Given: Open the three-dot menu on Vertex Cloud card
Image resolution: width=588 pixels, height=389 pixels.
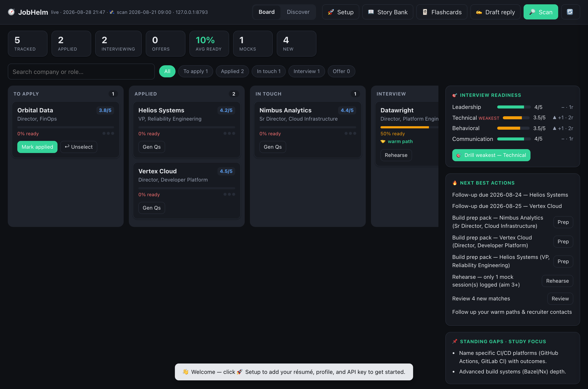Looking at the screenshot, I should 229,194.
